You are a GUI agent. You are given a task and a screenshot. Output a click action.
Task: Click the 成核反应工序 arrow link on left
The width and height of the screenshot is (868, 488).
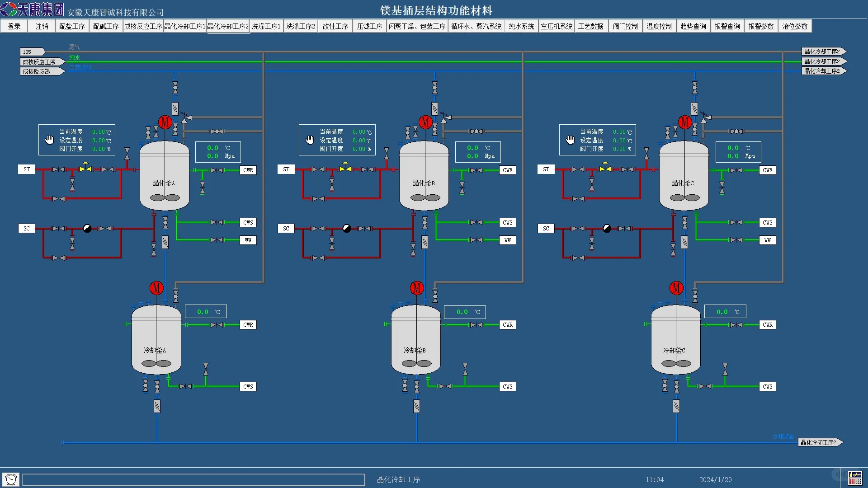click(x=40, y=62)
